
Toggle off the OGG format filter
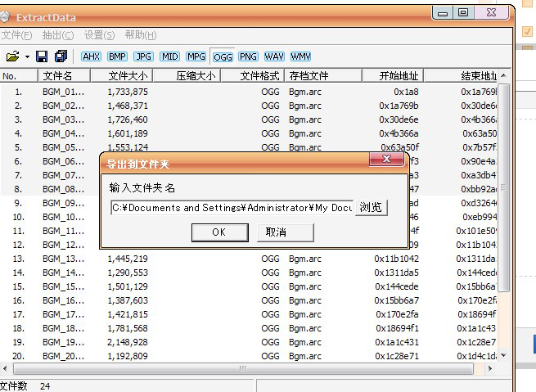222,56
